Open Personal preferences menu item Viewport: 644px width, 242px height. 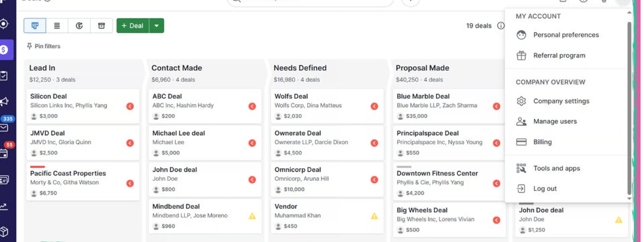pyautogui.click(x=566, y=35)
